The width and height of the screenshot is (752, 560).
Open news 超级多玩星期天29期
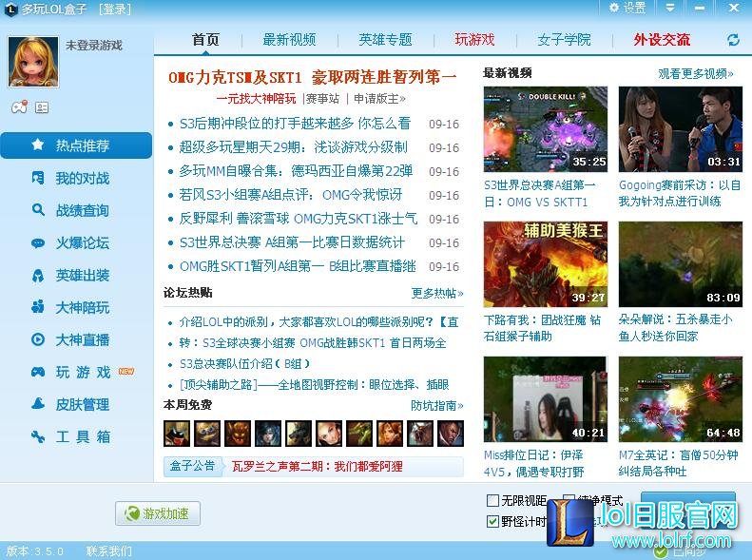click(x=294, y=147)
